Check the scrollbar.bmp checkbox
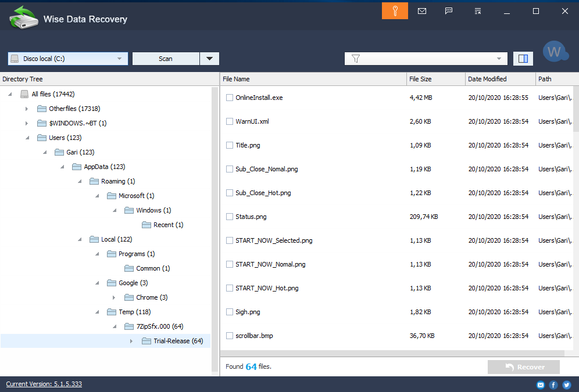Image resolution: width=579 pixels, height=392 pixels. (229, 336)
